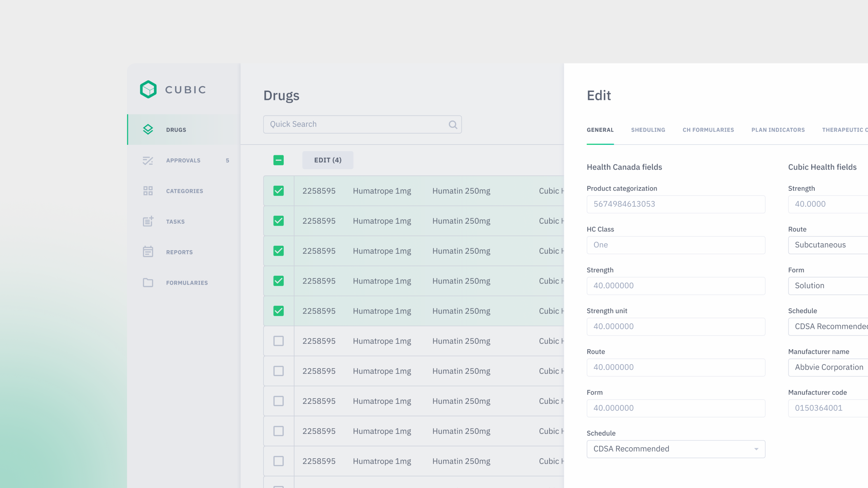Open the Drugs layers icon in sidebar

coord(148,130)
